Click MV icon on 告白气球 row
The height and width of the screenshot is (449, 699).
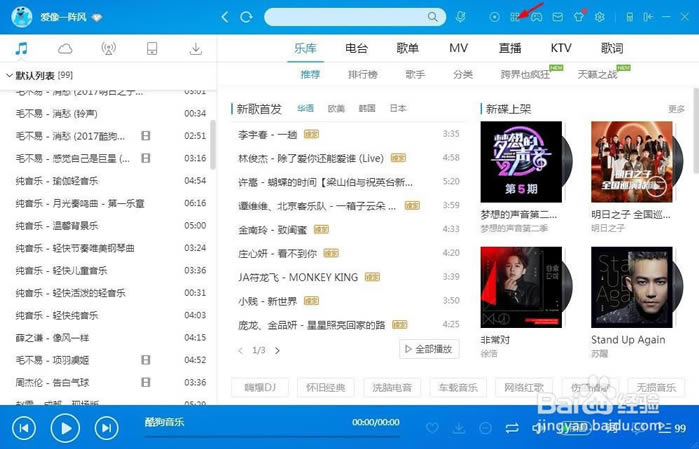click(x=146, y=382)
